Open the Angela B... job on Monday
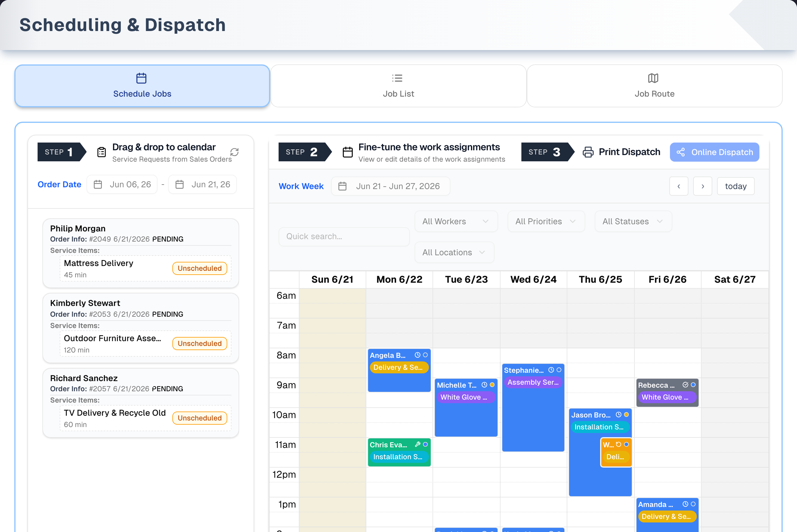Image resolution: width=797 pixels, height=532 pixels. click(x=399, y=370)
